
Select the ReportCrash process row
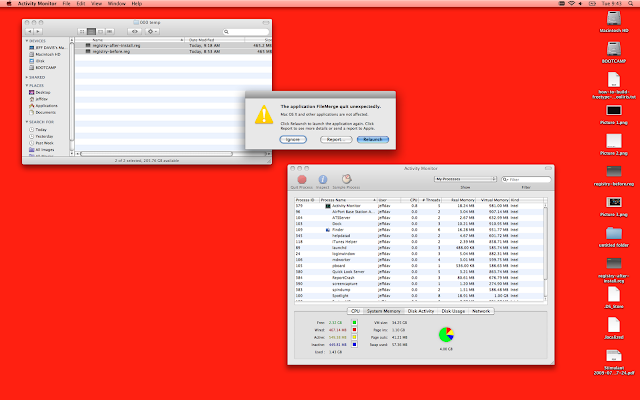click(x=419, y=278)
